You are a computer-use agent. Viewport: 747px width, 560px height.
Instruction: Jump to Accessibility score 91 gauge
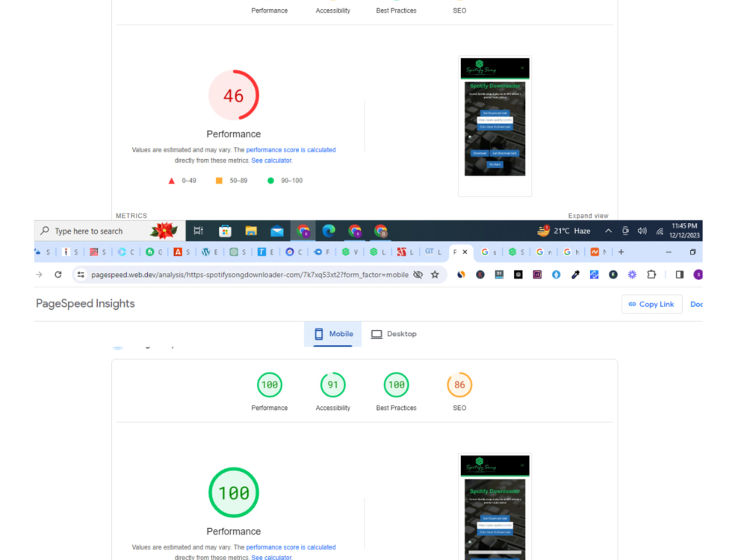333,385
